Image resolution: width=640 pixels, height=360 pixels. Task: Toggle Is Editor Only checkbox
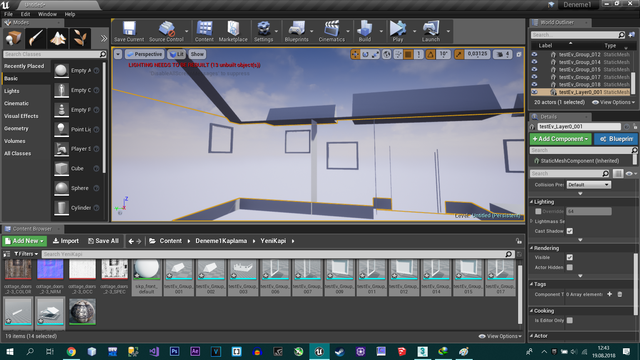(570, 320)
